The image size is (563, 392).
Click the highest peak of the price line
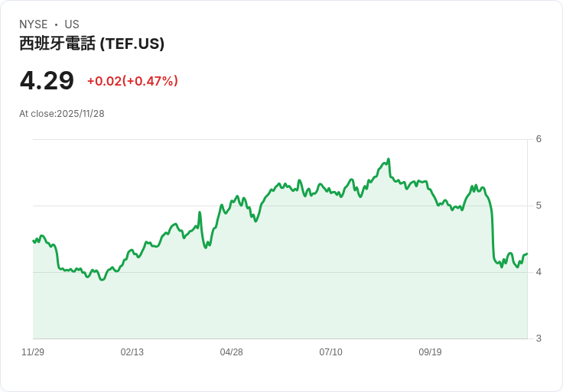tap(389, 160)
